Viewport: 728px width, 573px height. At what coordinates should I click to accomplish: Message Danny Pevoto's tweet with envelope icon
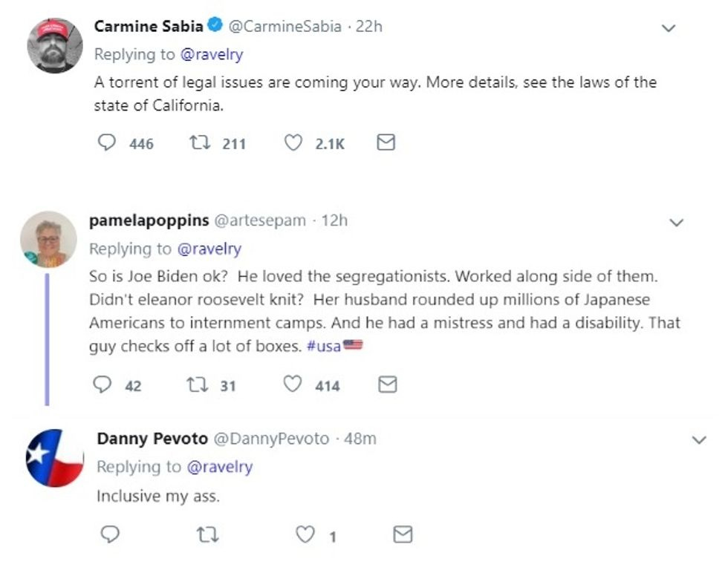click(402, 534)
